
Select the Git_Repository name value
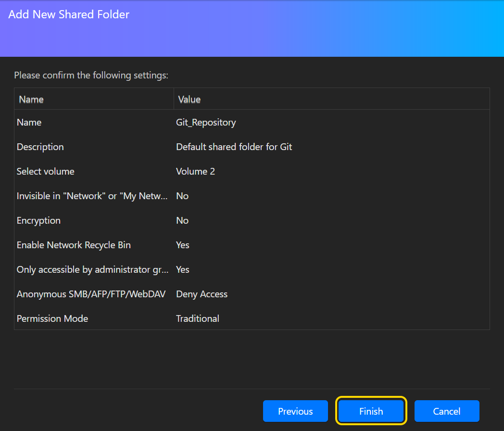tap(206, 123)
